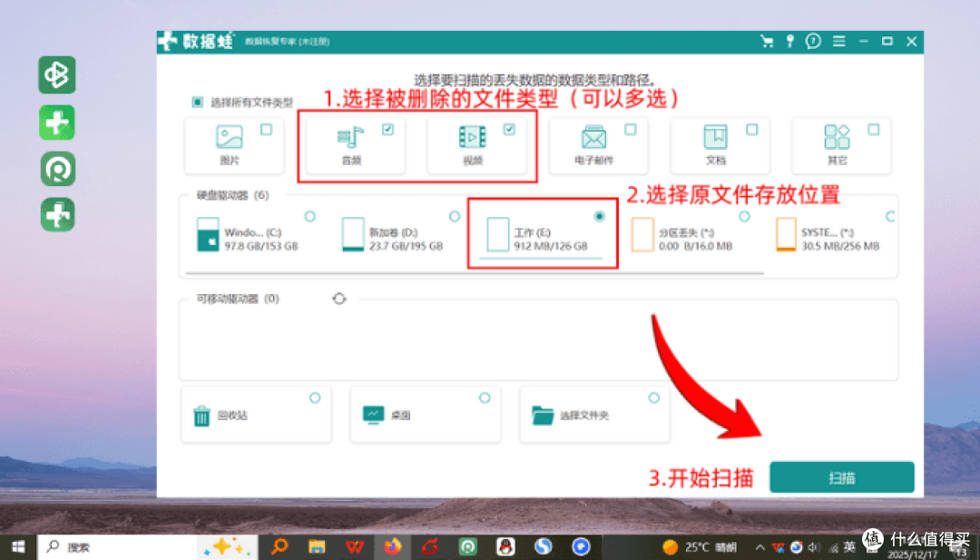
Task: Select the 选择文件夹 radio button
Action: pyautogui.click(x=653, y=398)
